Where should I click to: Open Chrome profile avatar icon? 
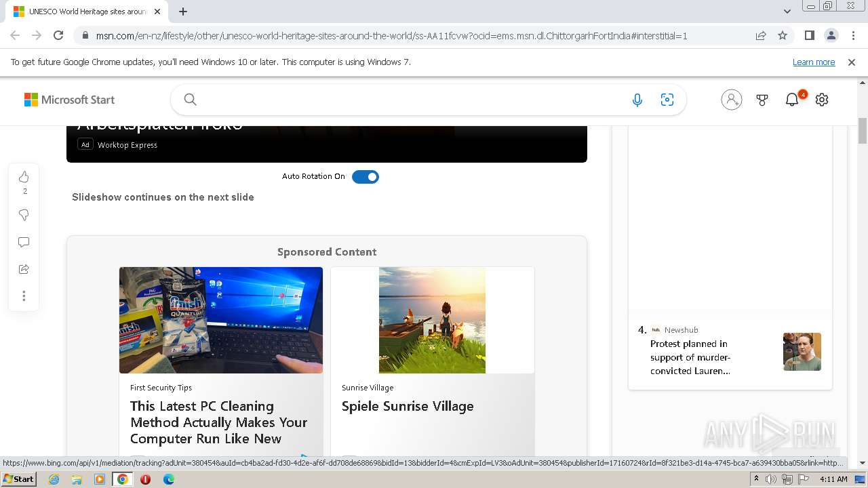point(831,35)
